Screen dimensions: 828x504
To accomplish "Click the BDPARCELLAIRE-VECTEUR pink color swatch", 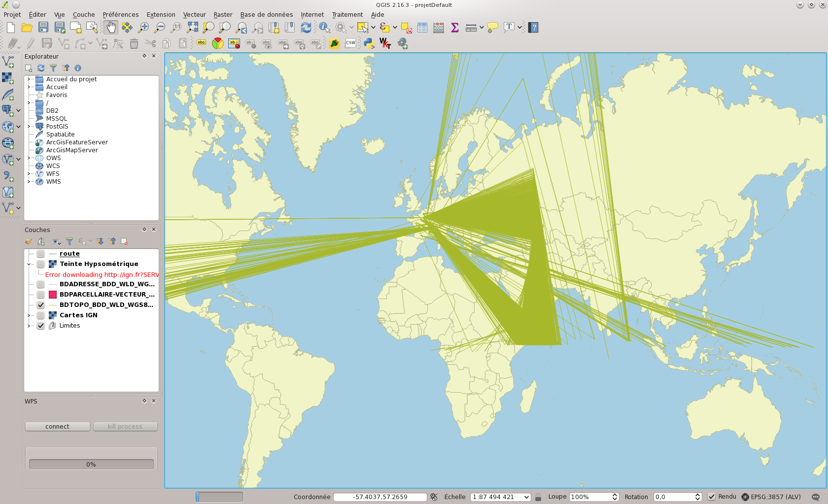I will (x=53, y=295).
